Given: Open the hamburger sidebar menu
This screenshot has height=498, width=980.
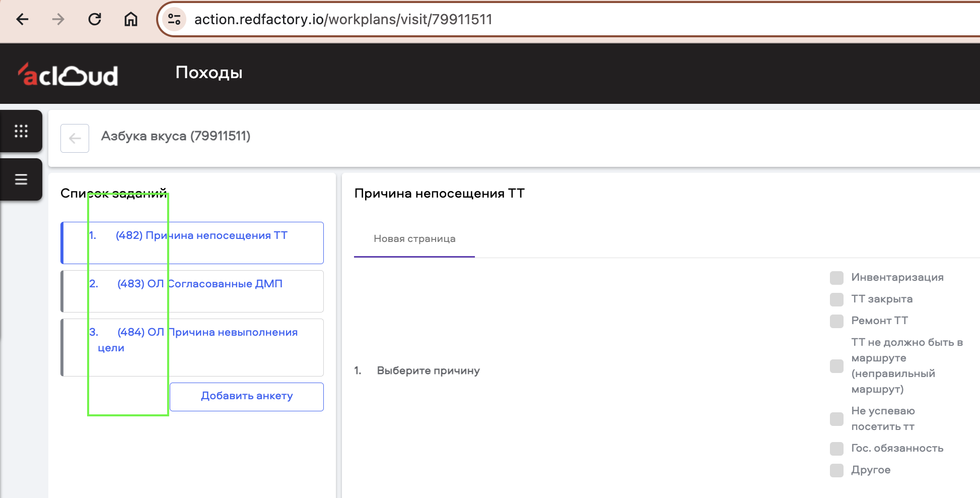Looking at the screenshot, I should (x=21, y=179).
